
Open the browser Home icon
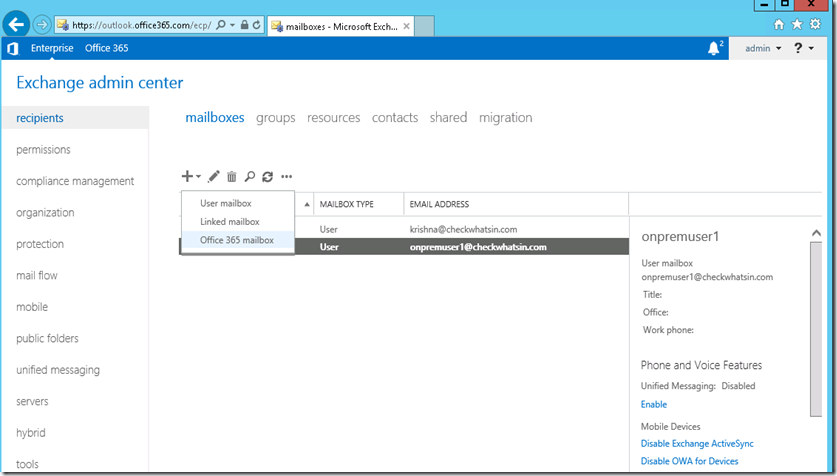pyautogui.click(x=779, y=24)
